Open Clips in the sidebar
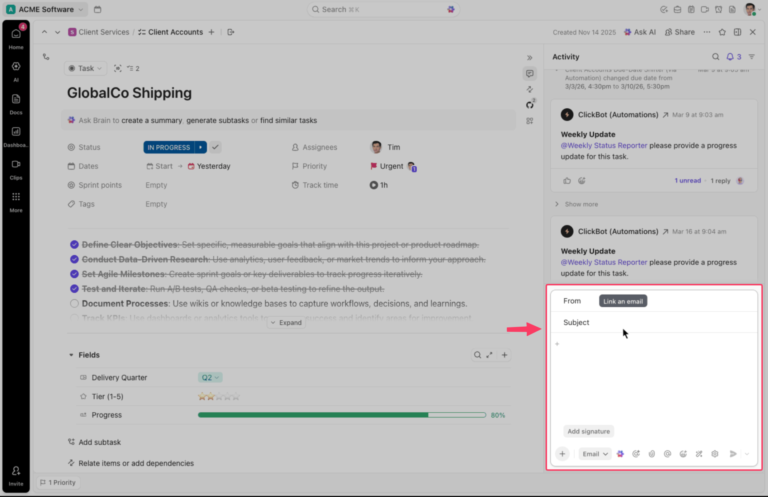 (x=16, y=169)
